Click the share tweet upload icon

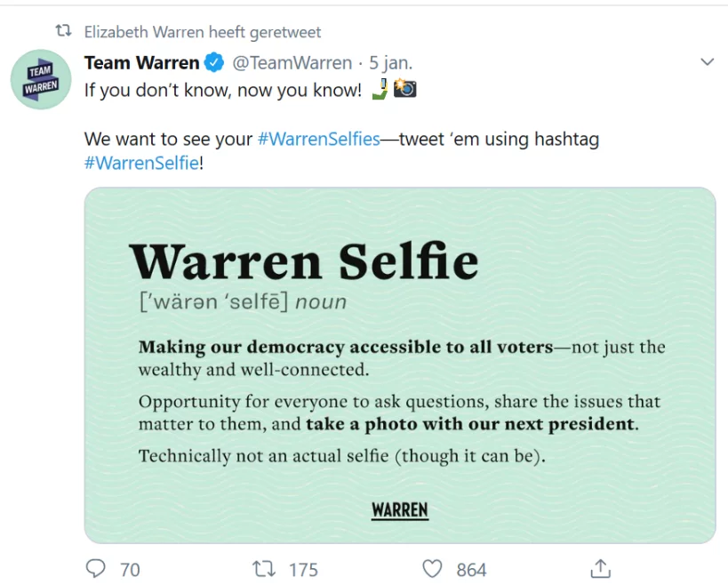[x=601, y=568]
